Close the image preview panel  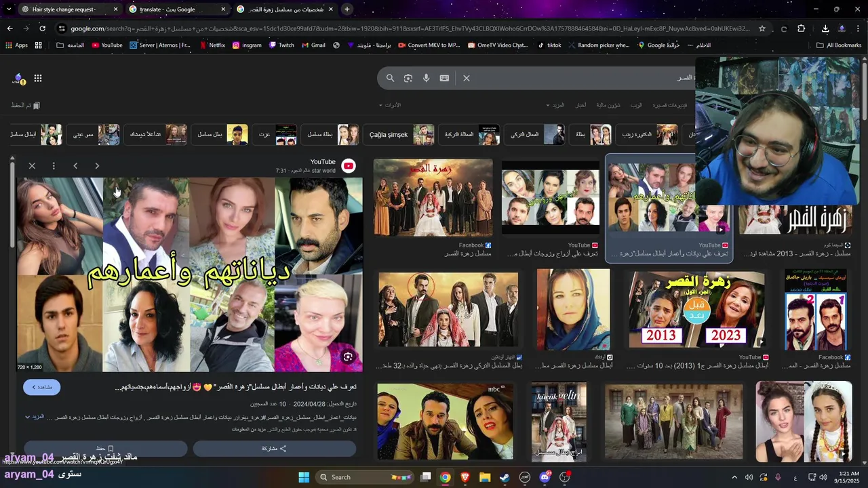point(32,166)
